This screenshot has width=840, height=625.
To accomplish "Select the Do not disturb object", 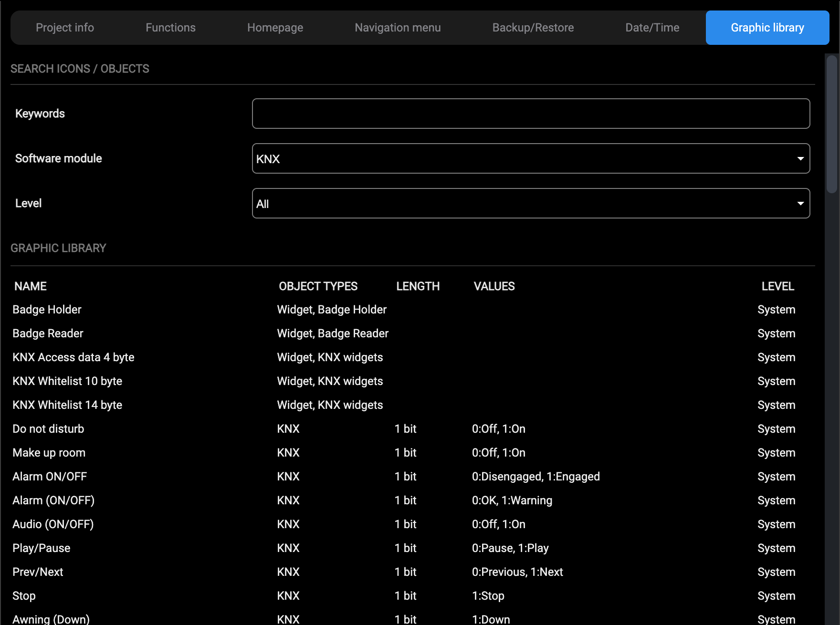I will [x=48, y=429].
